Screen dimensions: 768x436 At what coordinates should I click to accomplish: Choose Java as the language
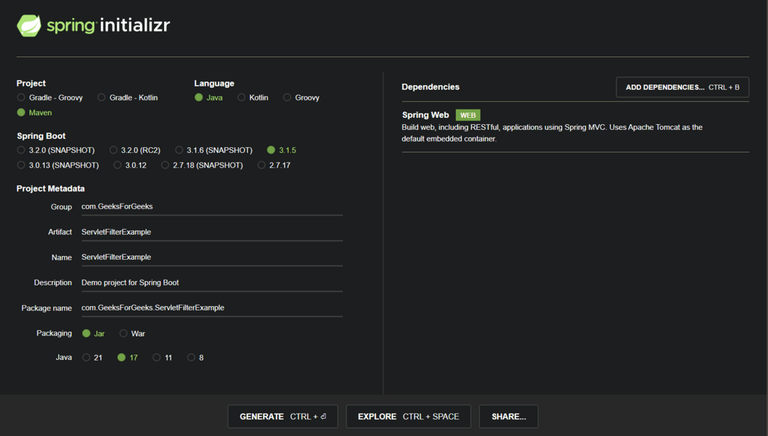point(209,97)
